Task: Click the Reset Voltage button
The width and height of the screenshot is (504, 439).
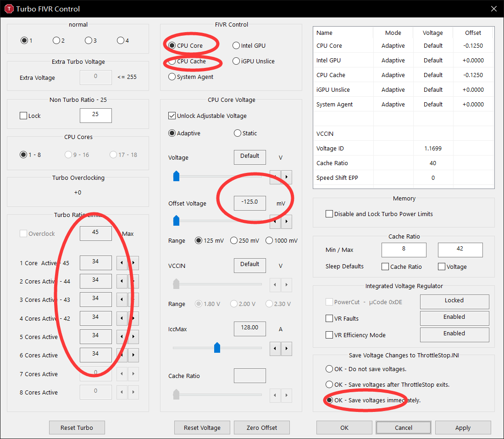Action: click(202, 428)
